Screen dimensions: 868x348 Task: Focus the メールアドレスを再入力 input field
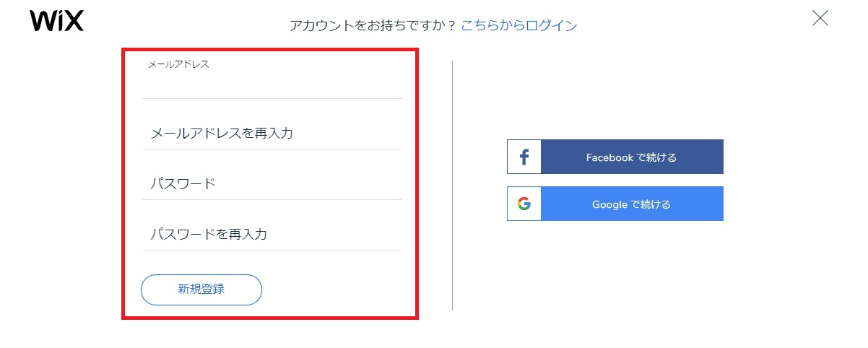pos(272,133)
